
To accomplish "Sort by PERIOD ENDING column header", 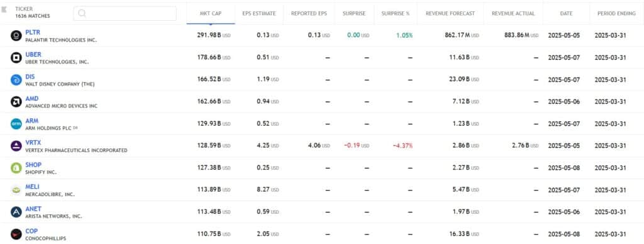I will click(616, 14).
